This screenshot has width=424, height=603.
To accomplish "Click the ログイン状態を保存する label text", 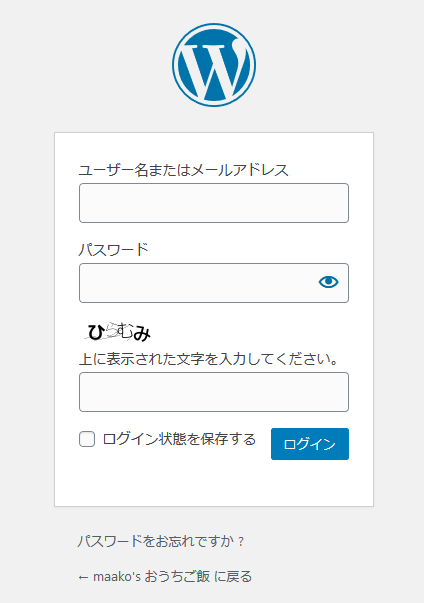I will point(179,439).
